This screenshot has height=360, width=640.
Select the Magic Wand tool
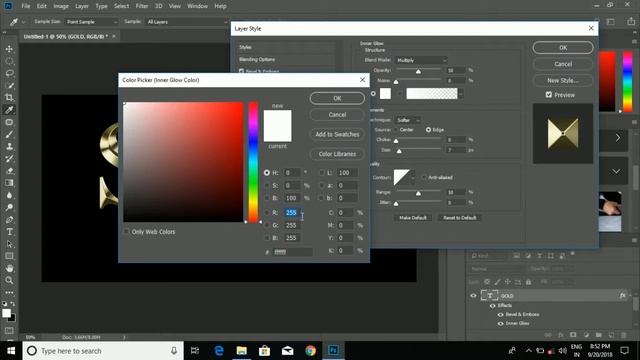(9, 86)
